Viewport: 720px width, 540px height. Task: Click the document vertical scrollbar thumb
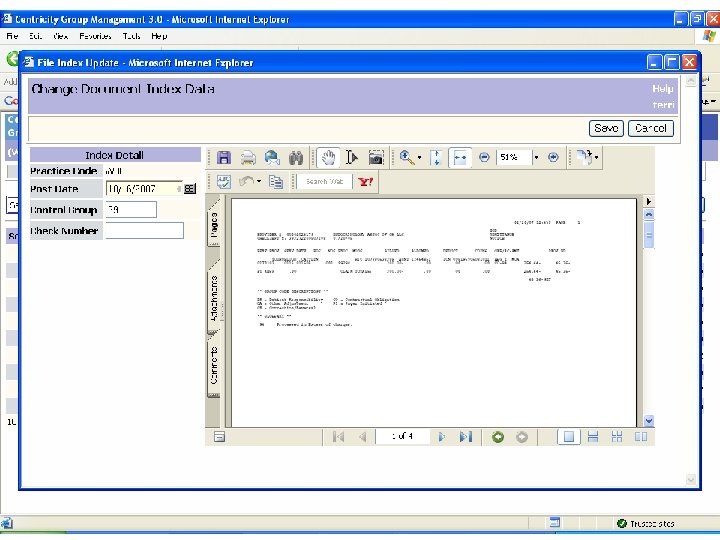(x=648, y=235)
